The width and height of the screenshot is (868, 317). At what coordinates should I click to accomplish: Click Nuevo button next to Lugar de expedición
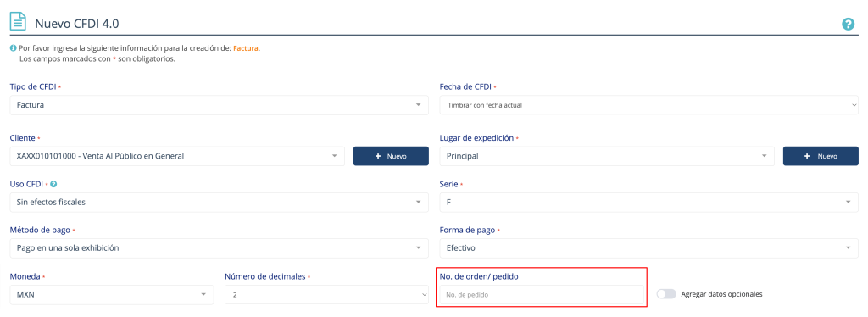[821, 156]
